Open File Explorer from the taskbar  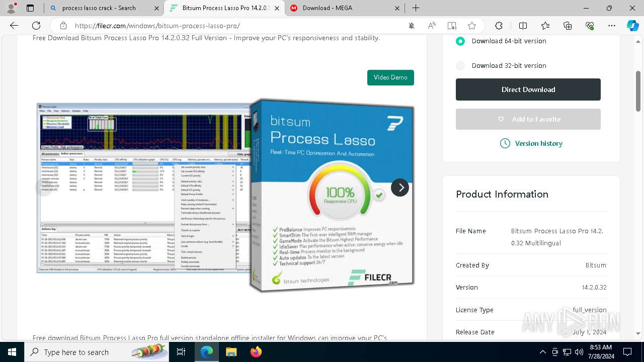tap(231, 352)
